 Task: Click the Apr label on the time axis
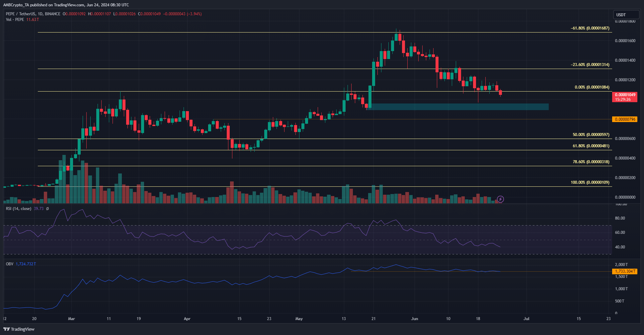click(187, 319)
